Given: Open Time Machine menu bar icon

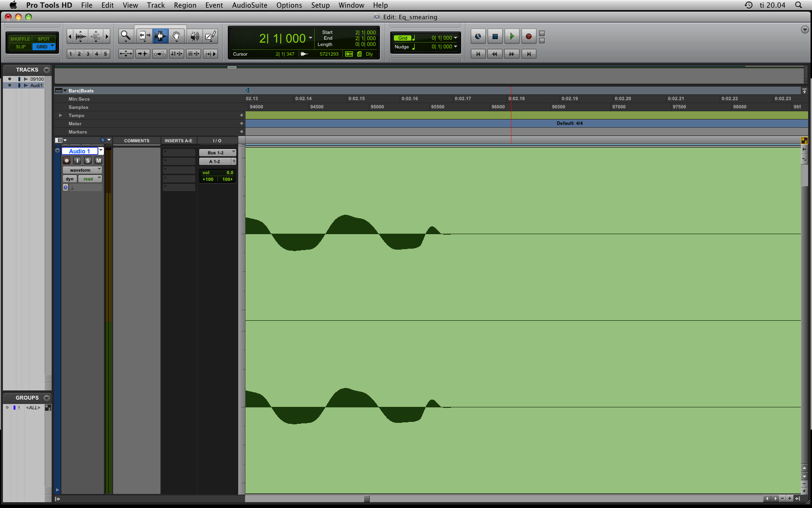Looking at the screenshot, I should (x=749, y=5).
